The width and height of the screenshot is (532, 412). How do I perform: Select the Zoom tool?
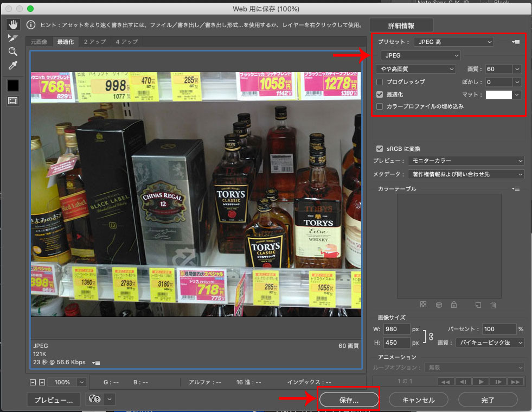(13, 52)
